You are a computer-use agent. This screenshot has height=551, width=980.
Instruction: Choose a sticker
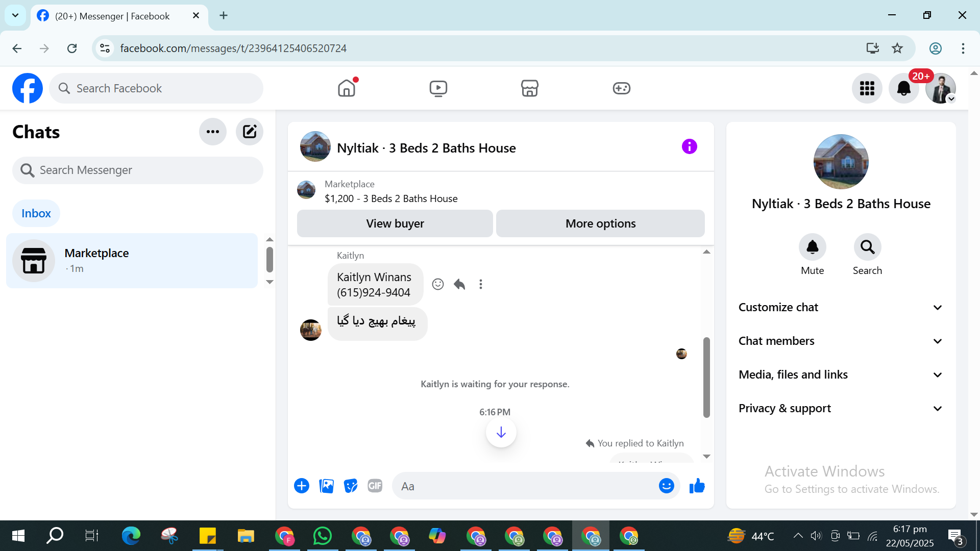pos(351,486)
